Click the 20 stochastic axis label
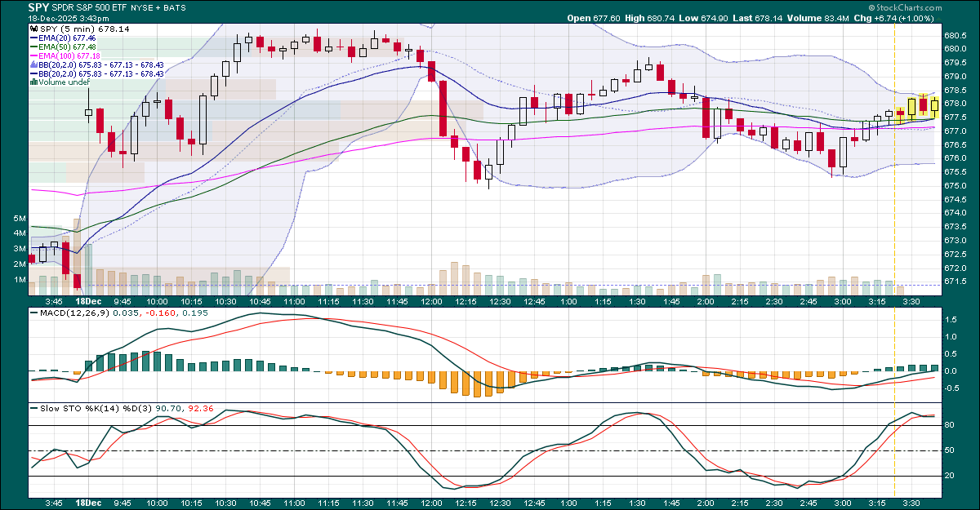Screen dimensions: 980x510 coord(951,476)
